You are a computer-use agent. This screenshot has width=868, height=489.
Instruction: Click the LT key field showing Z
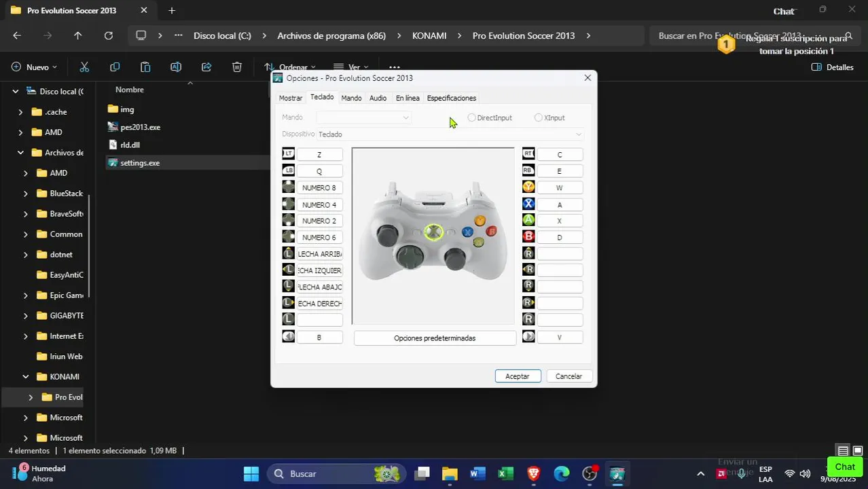click(x=319, y=155)
